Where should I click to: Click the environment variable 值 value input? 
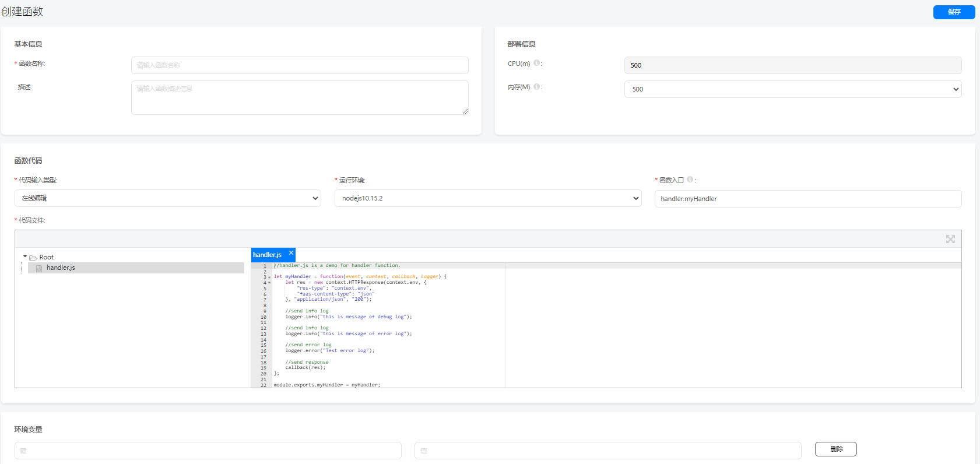coord(608,451)
